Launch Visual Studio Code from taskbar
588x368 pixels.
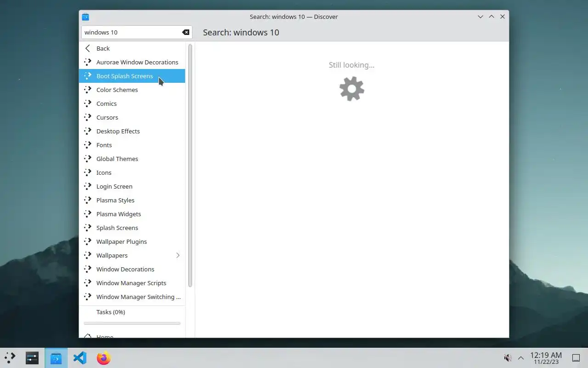pos(80,358)
